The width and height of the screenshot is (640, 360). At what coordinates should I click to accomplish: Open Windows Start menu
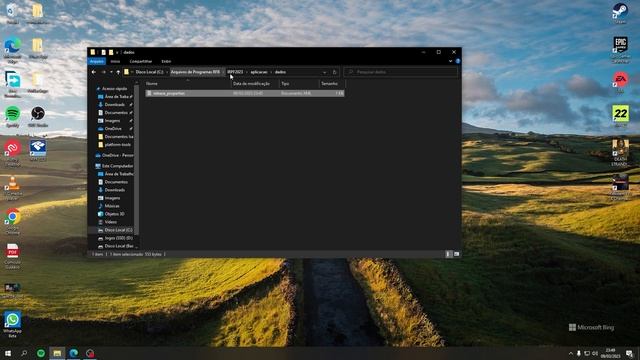pyautogui.click(x=8, y=353)
